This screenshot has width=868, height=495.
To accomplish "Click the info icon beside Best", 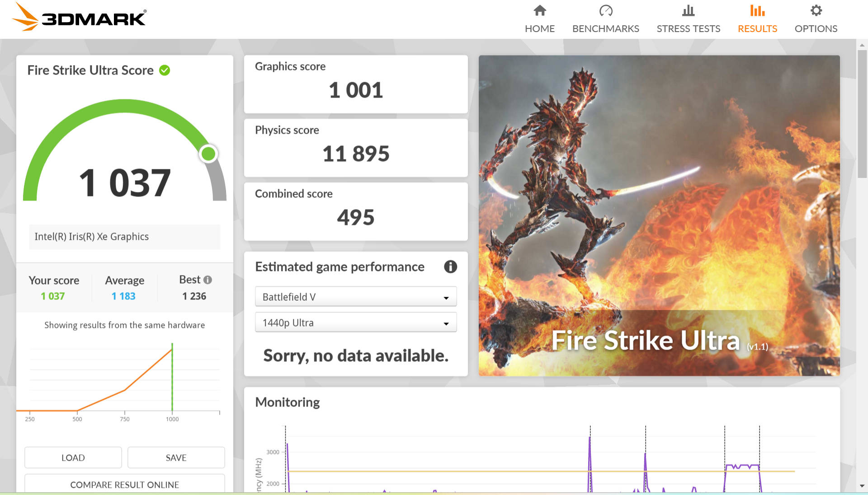I will (208, 280).
